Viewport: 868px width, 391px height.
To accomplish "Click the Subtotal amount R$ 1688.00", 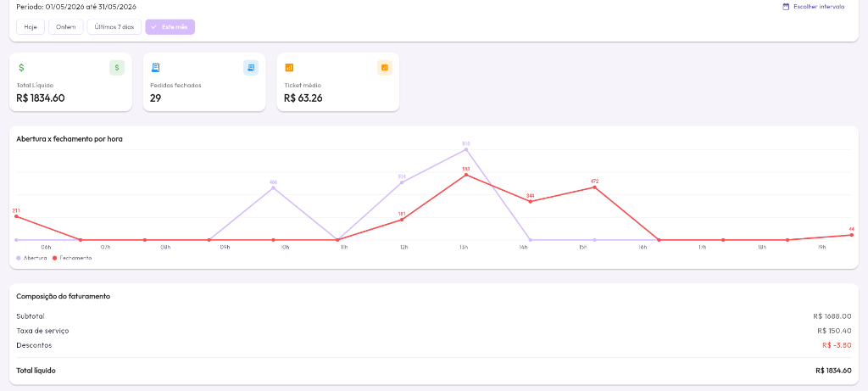I will click(x=832, y=316).
